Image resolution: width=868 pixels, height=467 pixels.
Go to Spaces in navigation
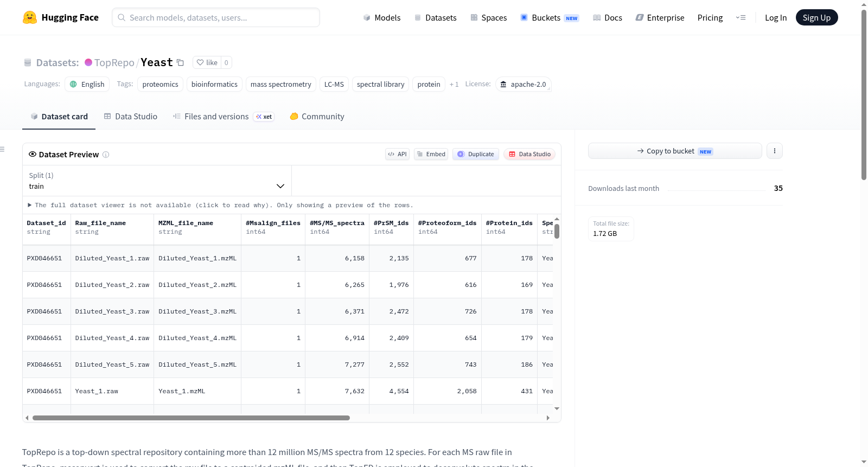click(488, 17)
